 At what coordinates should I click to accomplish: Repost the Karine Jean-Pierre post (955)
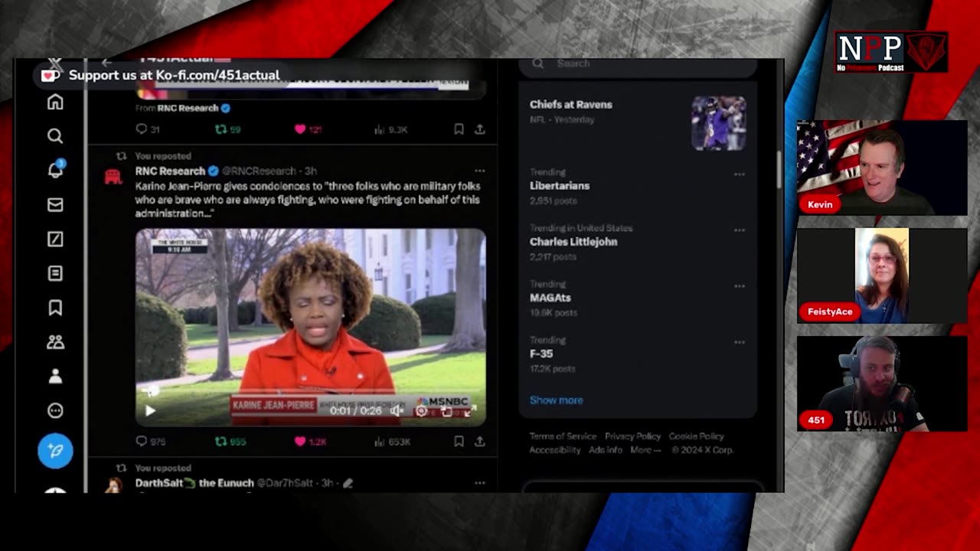click(230, 442)
